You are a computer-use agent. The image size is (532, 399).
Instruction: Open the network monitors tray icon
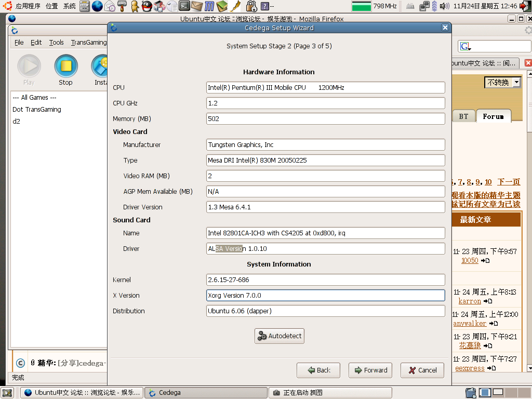pyautogui.click(x=424, y=6)
